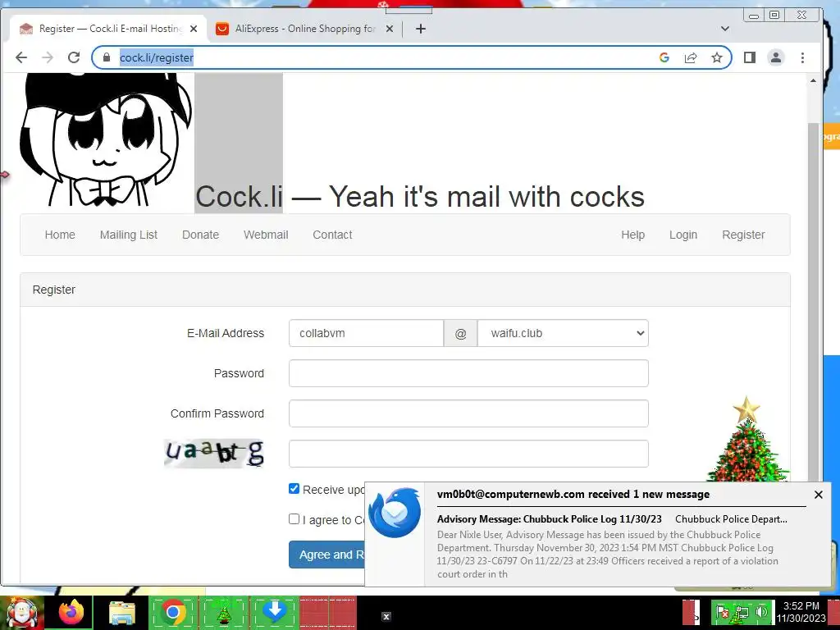Check the I agree checkbox
The height and width of the screenshot is (630, 840).
point(294,518)
